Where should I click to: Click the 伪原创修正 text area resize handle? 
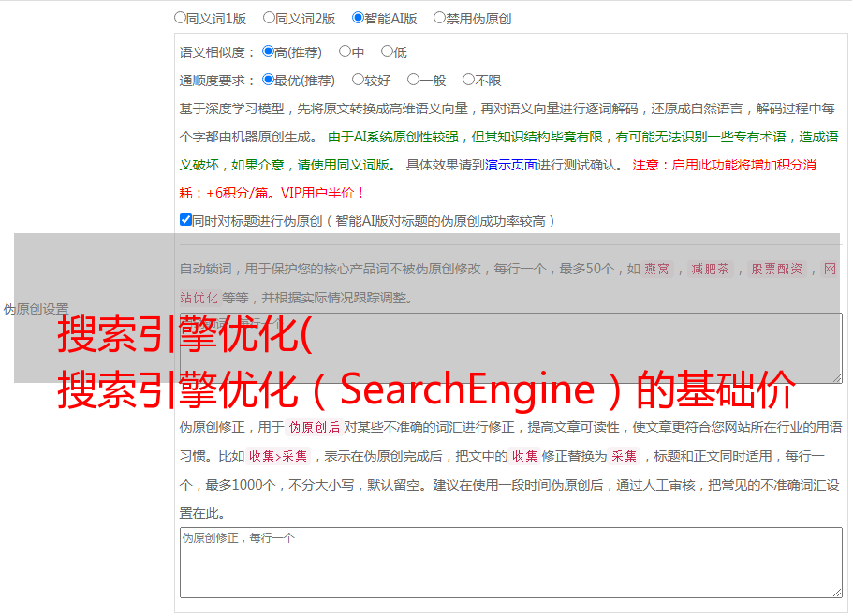(836, 592)
